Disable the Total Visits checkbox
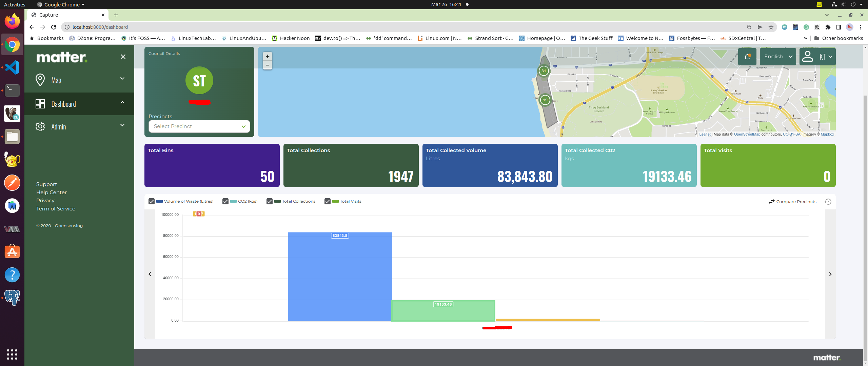The height and width of the screenshot is (366, 868). tap(328, 201)
